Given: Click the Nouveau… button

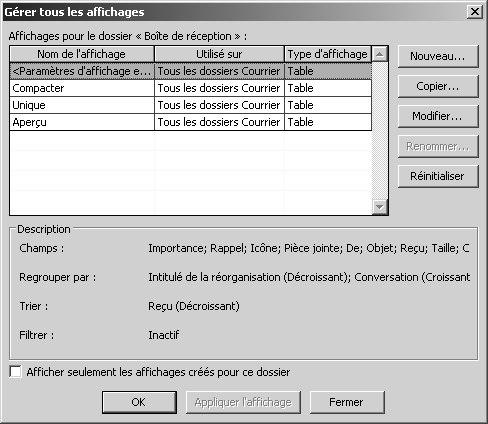Looking at the screenshot, I should tap(438, 56).
